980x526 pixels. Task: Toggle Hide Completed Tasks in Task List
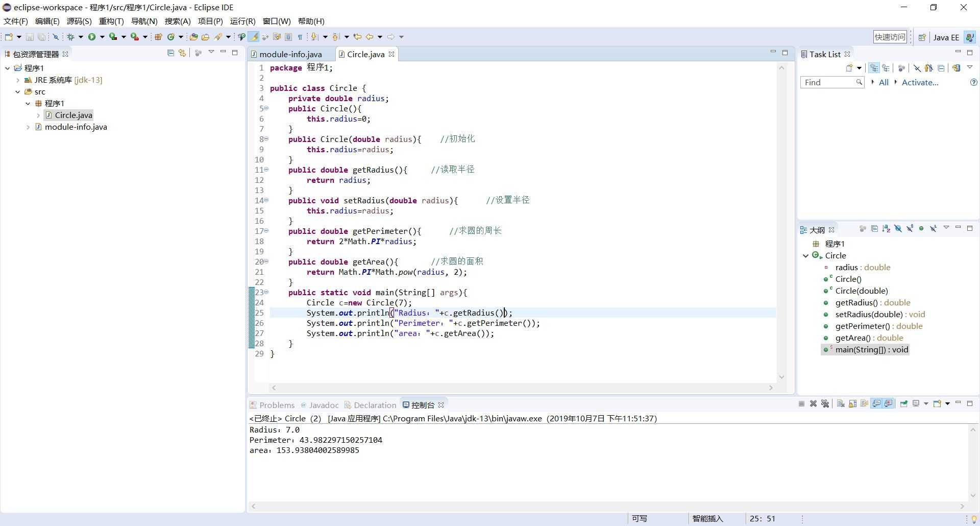point(917,68)
